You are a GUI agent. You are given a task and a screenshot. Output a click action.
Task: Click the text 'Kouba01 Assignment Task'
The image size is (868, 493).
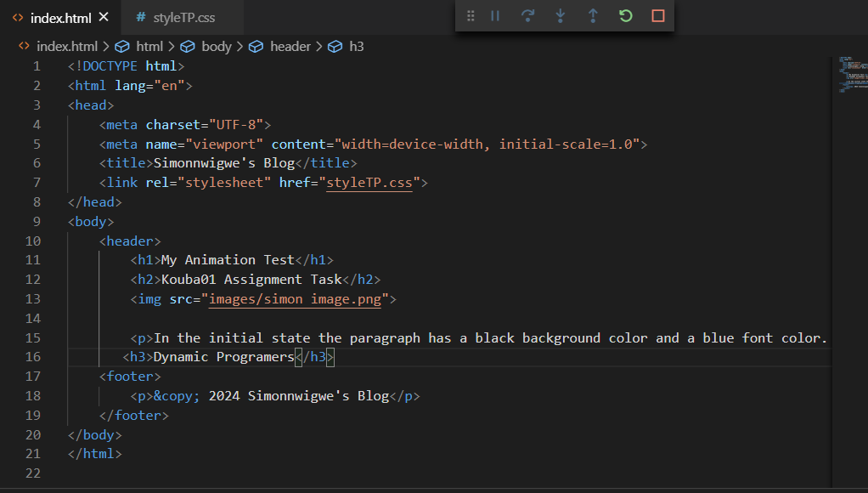tap(251, 279)
